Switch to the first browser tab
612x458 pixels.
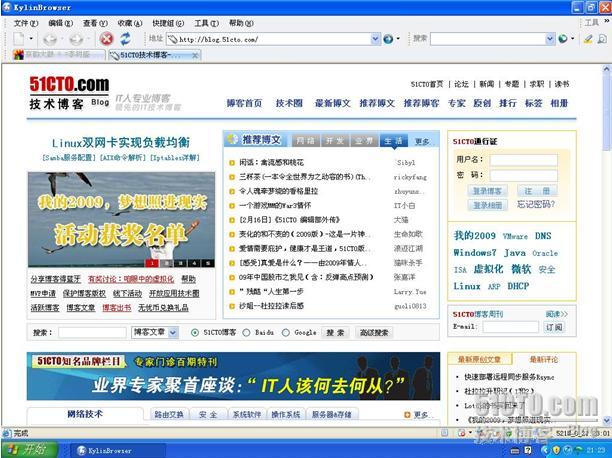tap(58, 55)
